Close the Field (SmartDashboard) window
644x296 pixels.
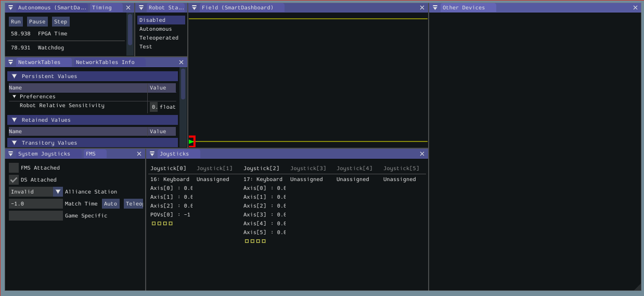[x=422, y=8]
